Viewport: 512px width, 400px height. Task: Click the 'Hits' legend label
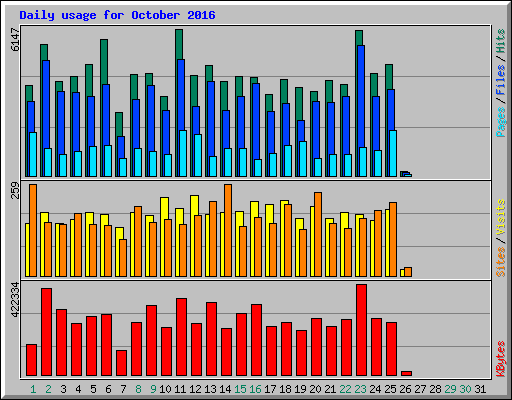pos(501,41)
